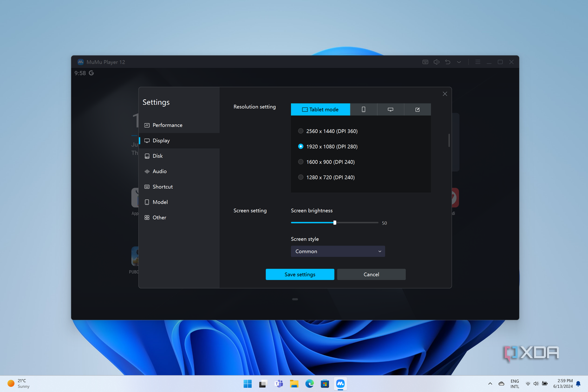588x392 pixels.
Task: Switch to phone mode resolution tab icon
Action: [364, 110]
